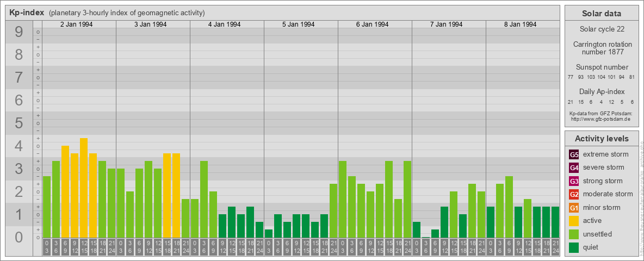Click sunspot value 104
Image resolution: width=644 pixels, height=261 pixels.
point(601,77)
